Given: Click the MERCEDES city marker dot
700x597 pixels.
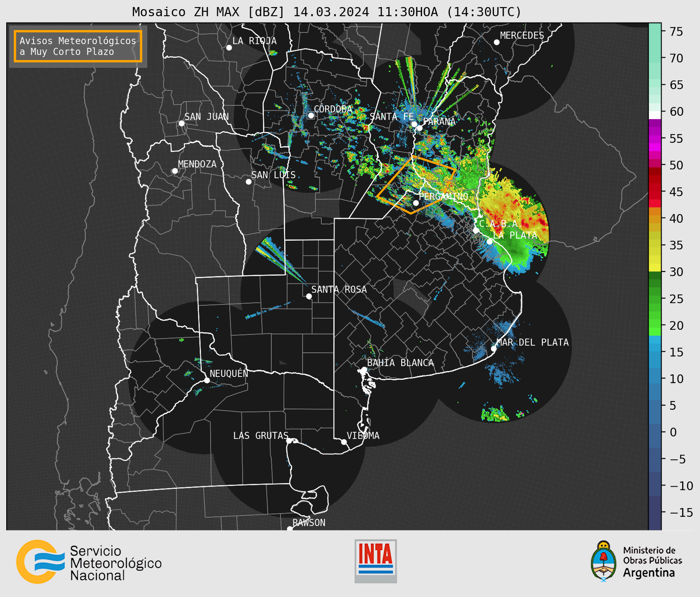Looking at the screenshot, I should pos(497,42).
